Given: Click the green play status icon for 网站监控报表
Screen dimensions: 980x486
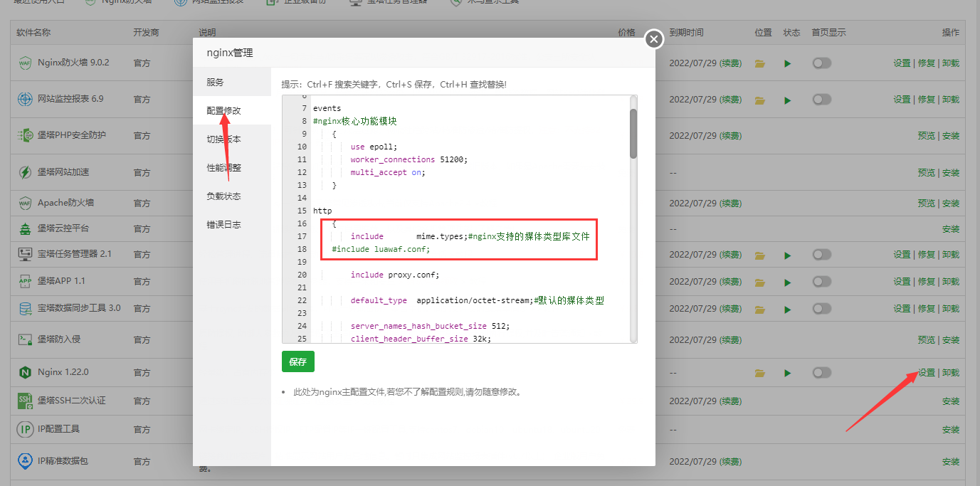Looking at the screenshot, I should click(788, 100).
